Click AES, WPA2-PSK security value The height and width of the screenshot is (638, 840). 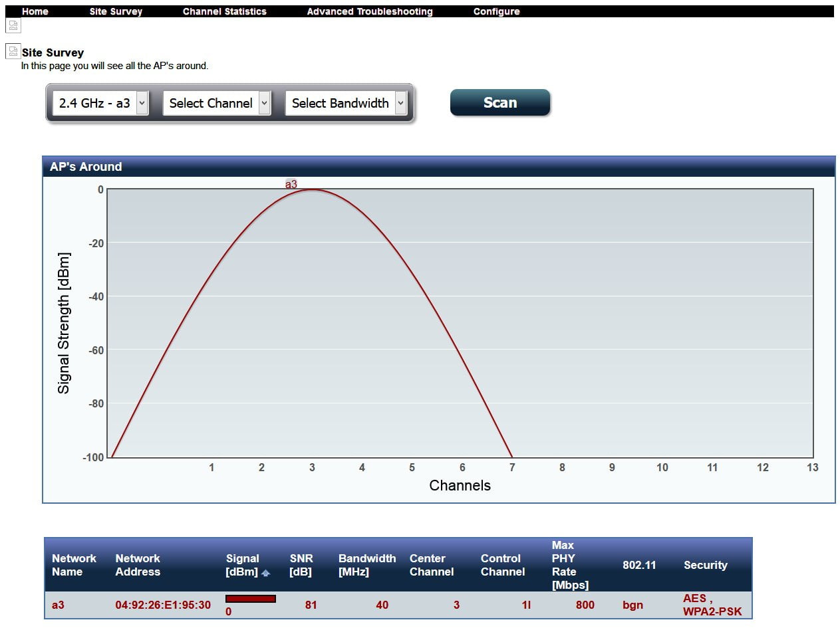(x=712, y=605)
